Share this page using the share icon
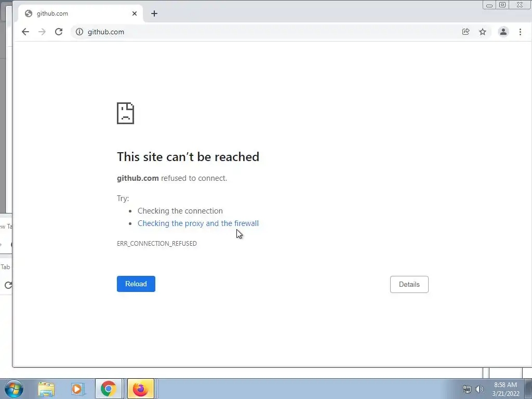The image size is (532, 399). 466,32
